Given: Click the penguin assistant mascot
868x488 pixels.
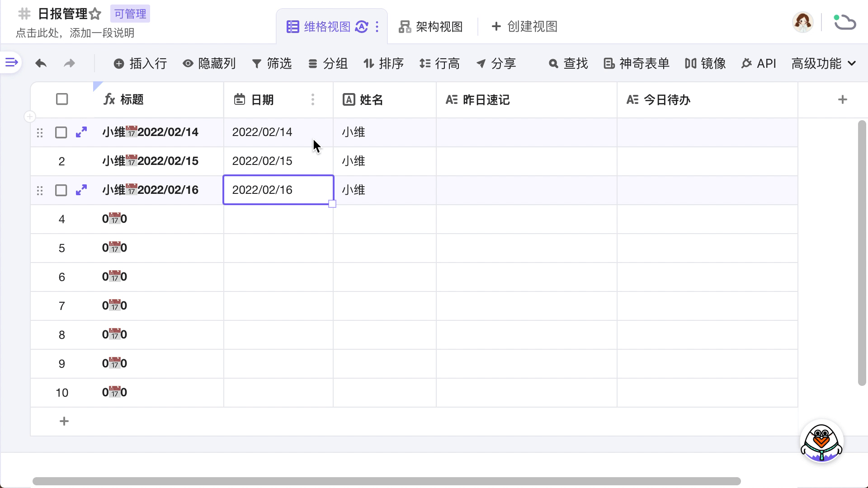Looking at the screenshot, I should [x=821, y=442].
